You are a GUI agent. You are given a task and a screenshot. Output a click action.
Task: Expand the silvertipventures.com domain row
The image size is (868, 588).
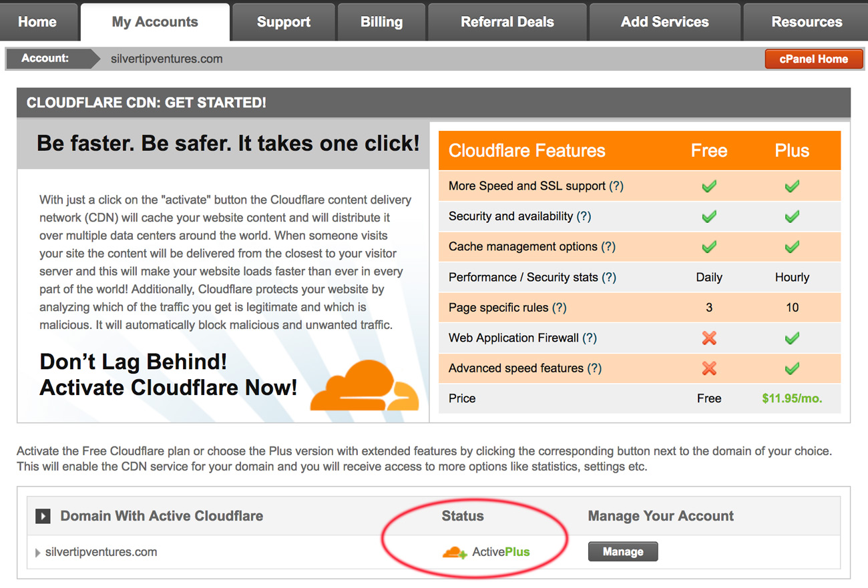[x=37, y=553]
